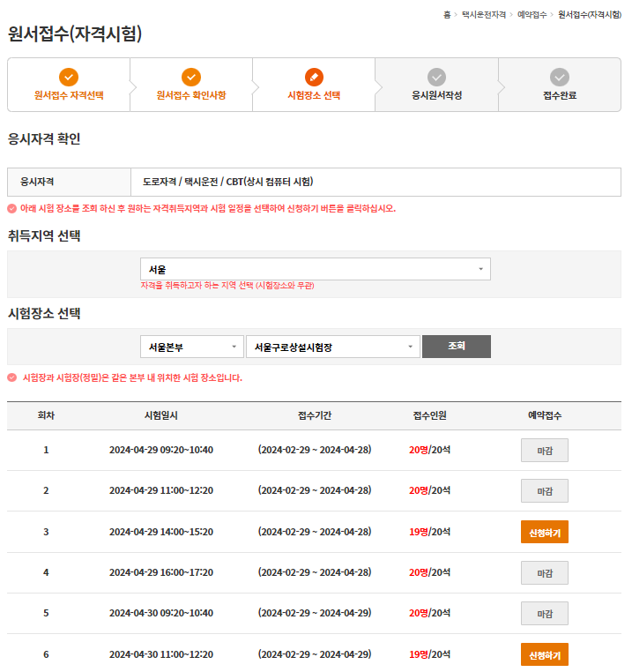Click 마감 button for 회차 5
Screen dimensions: 632x672
tap(545, 613)
